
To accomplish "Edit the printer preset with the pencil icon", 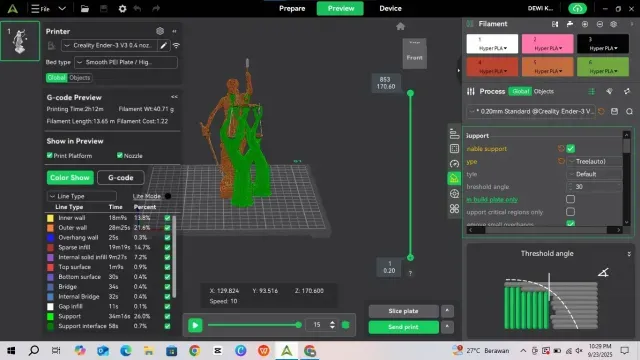I will [x=163, y=45].
